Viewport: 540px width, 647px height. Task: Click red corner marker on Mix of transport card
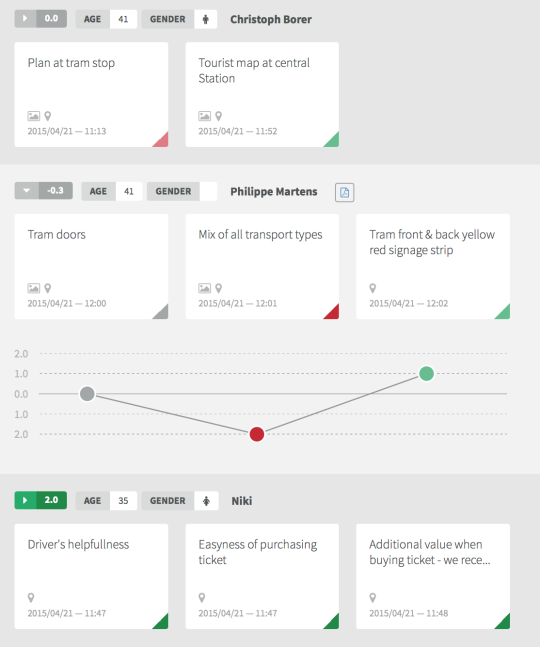pyautogui.click(x=332, y=312)
